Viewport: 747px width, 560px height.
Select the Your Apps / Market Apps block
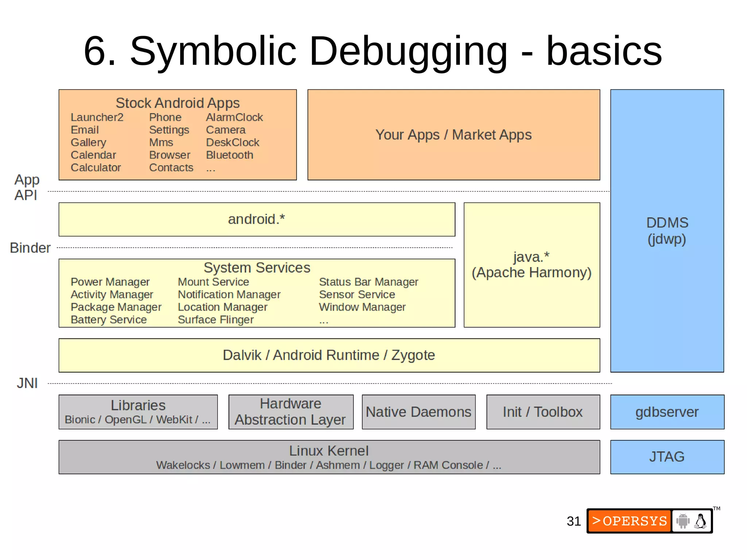tap(453, 135)
